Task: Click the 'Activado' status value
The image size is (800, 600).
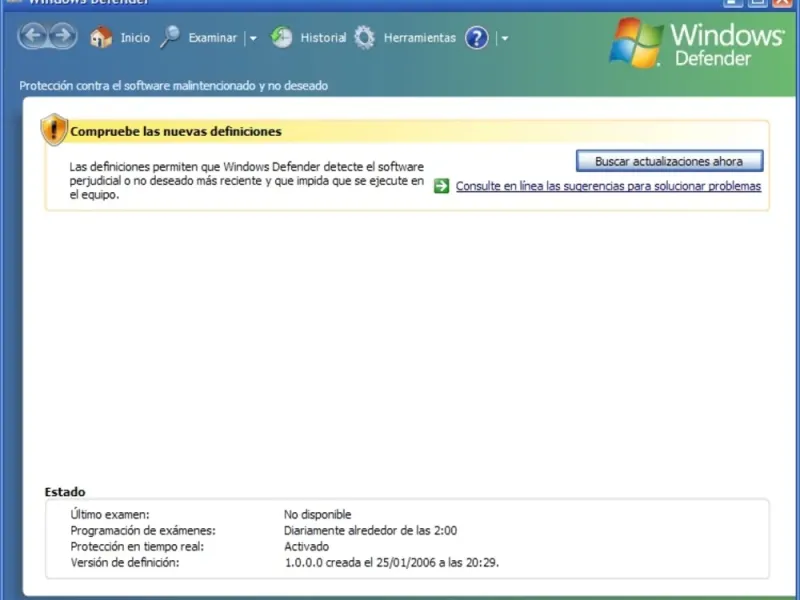Action: (x=306, y=546)
